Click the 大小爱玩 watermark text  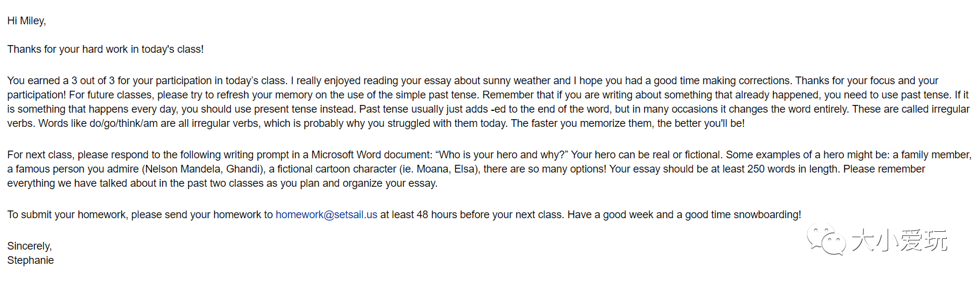click(x=899, y=240)
